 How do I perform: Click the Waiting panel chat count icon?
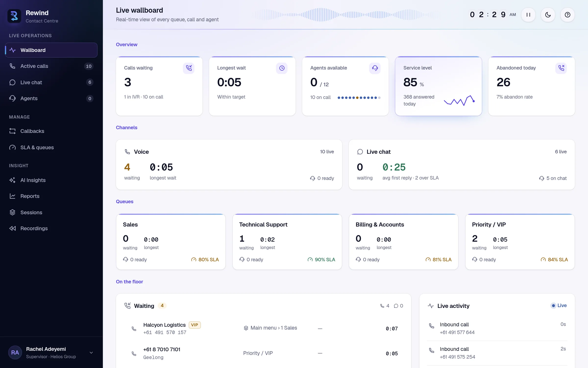(x=396, y=306)
